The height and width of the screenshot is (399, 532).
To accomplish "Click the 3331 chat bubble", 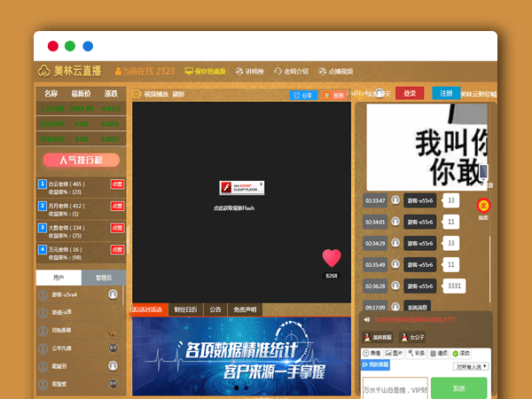I will coord(454,286).
